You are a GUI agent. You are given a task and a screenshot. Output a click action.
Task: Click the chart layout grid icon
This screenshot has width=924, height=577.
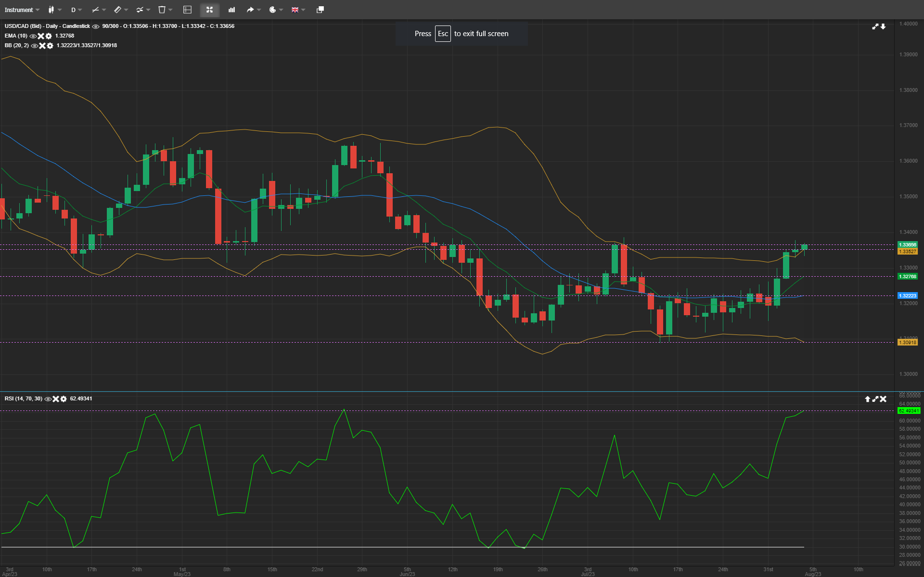(187, 10)
